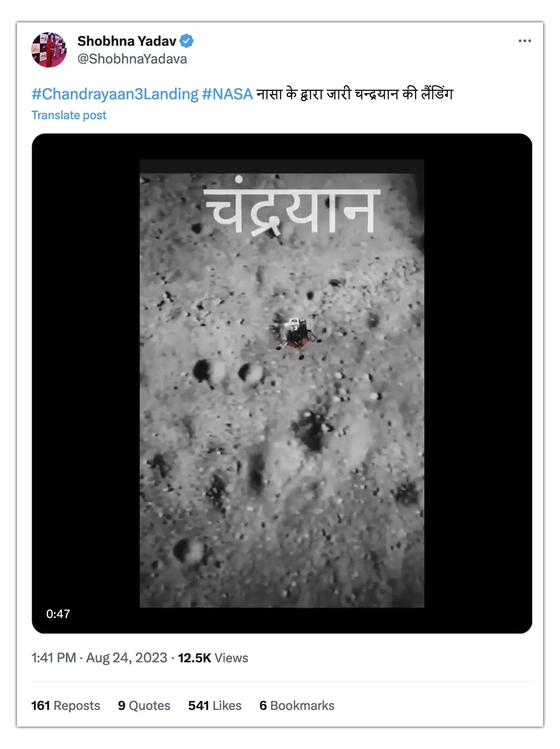Click the 0:47 video duration label
This screenshot has width=560, height=749.
(58, 614)
